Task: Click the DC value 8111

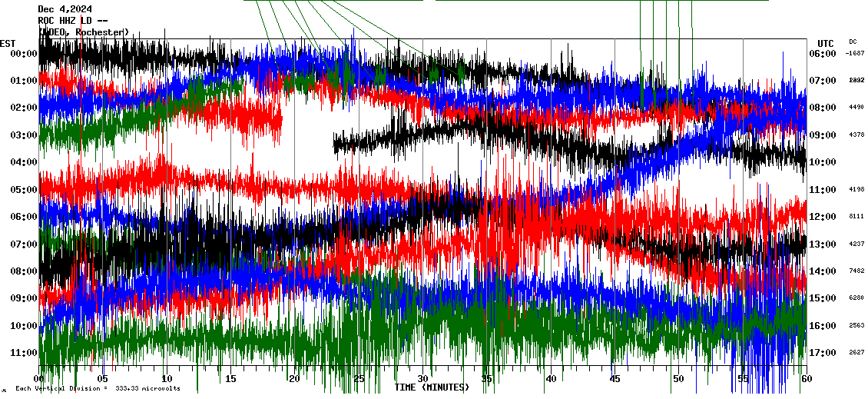Action: pos(856,217)
